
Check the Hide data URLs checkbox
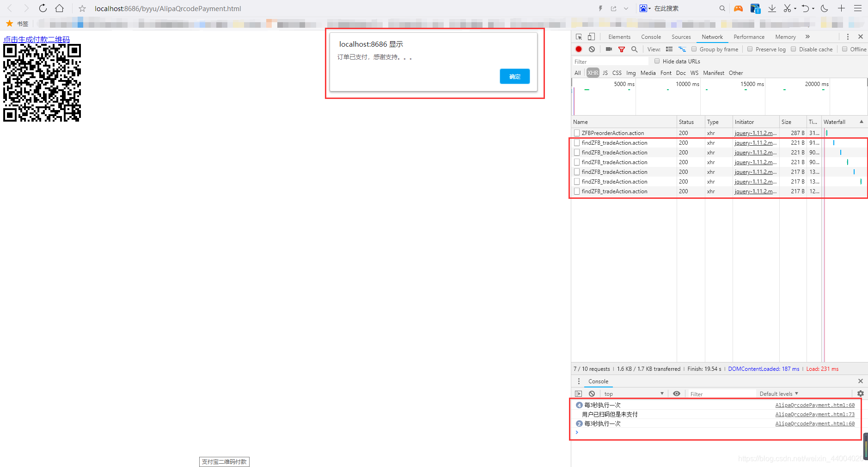pyautogui.click(x=657, y=61)
